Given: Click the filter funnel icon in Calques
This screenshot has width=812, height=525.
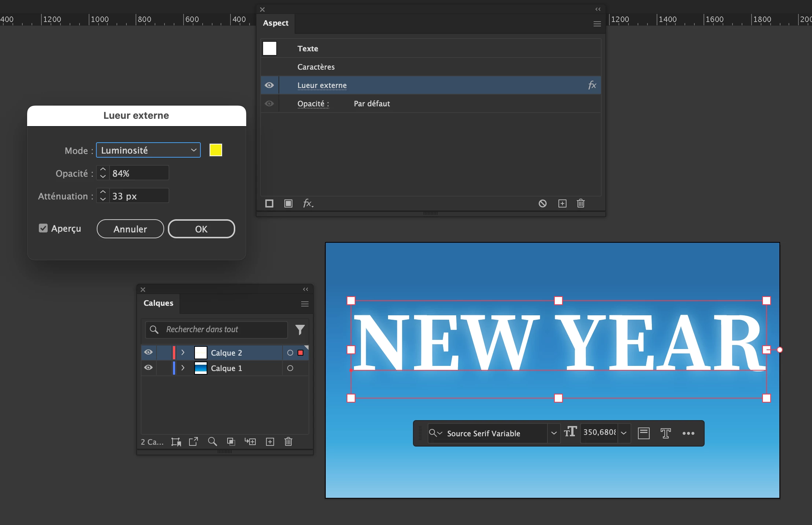Looking at the screenshot, I should (x=300, y=330).
